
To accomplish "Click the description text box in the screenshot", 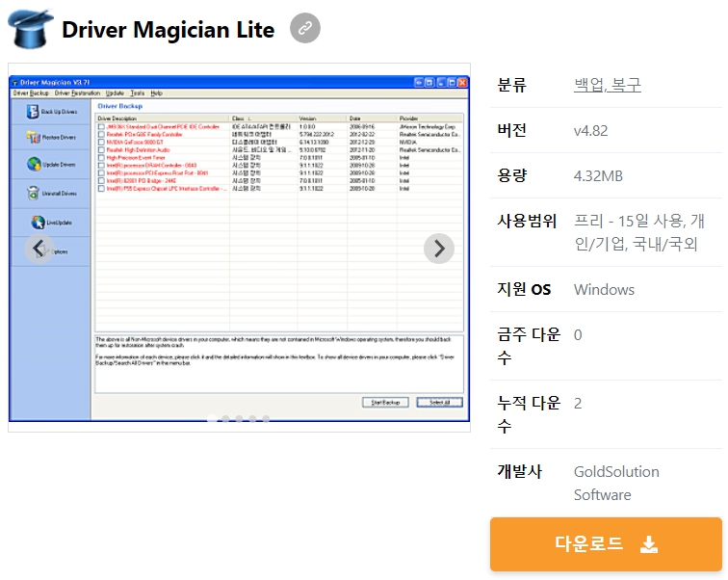I will point(279,364).
